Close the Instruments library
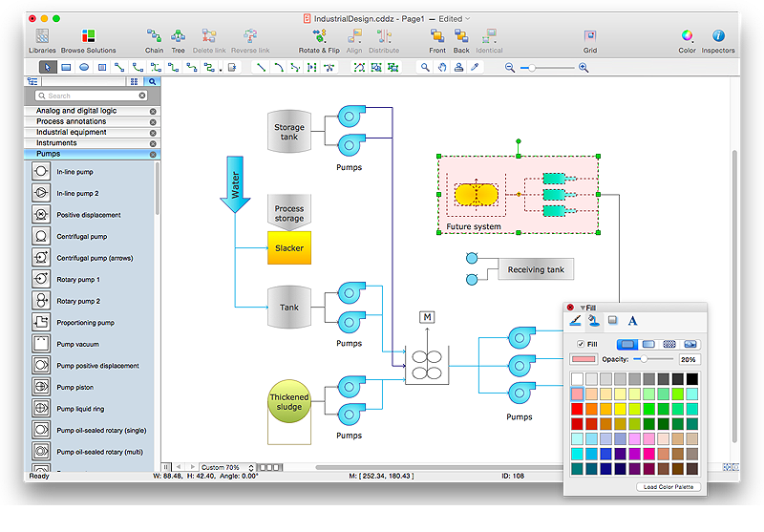The height and width of the screenshot is (532, 764). click(153, 143)
